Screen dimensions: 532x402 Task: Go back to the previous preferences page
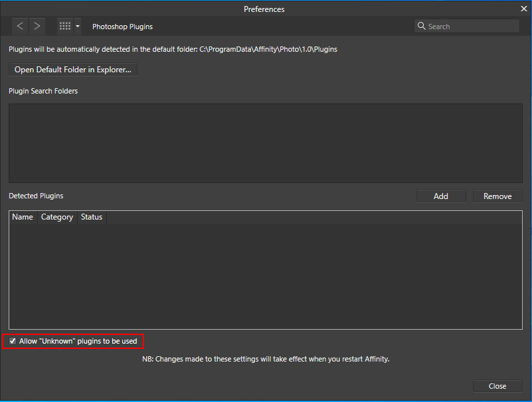point(20,26)
